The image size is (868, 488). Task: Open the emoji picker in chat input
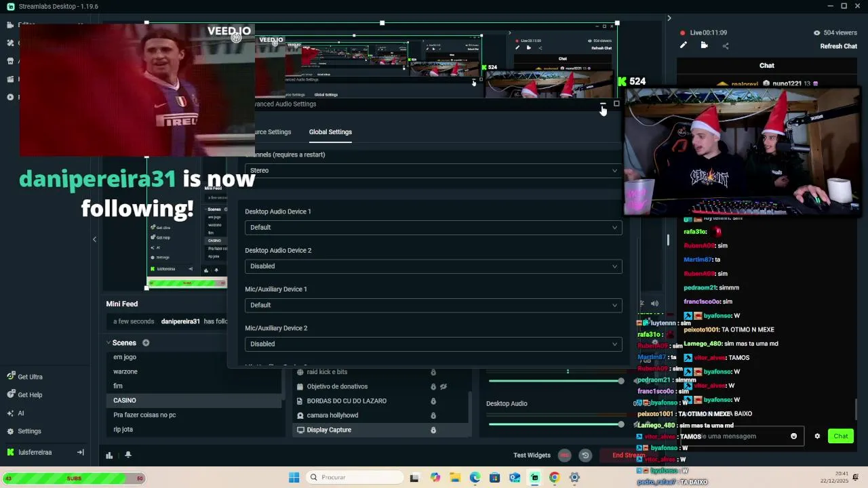pos(794,436)
